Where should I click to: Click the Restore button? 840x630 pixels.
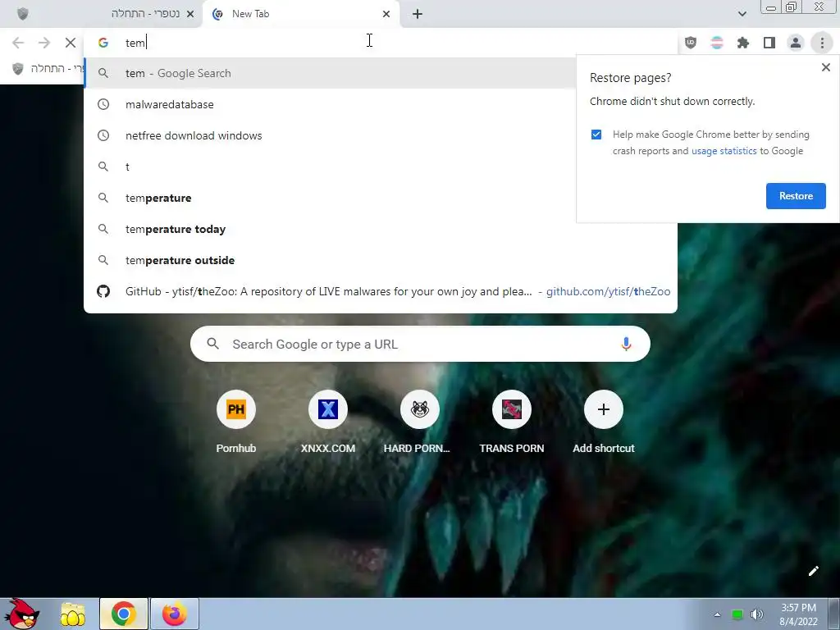coord(796,196)
